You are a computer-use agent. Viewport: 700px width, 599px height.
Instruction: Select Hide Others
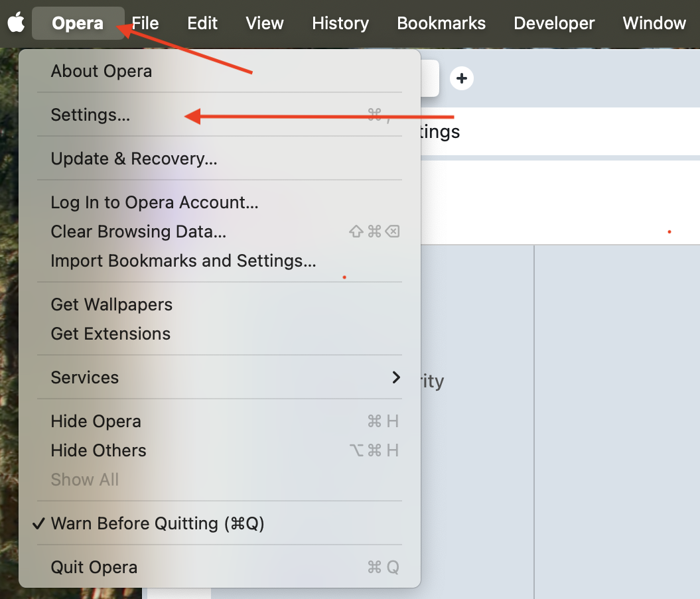(x=98, y=450)
